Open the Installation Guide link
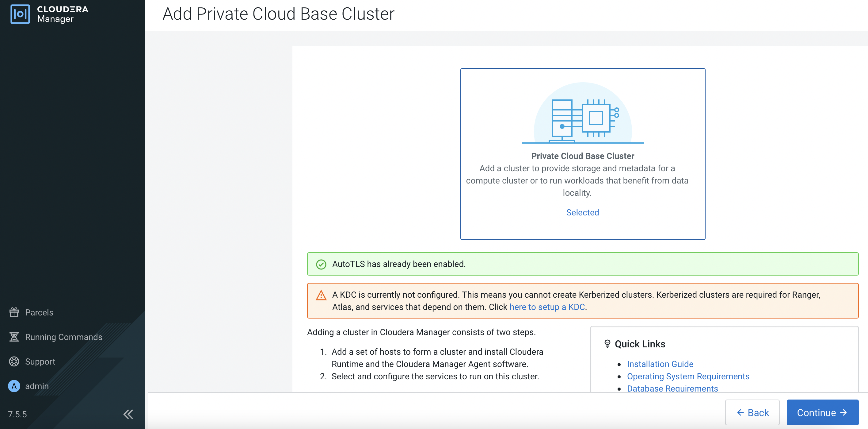The height and width of the screenshot is (429, 868). pyautogui.click(x=660, y=364)
